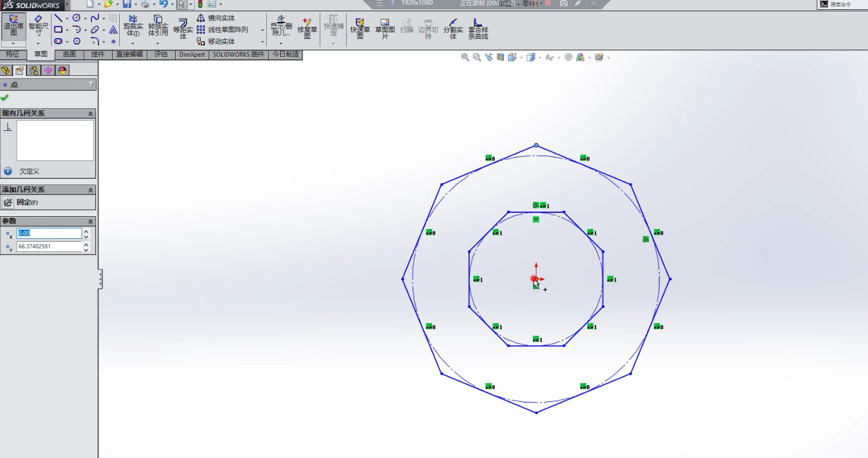
Task: Open the Repair Sketch (修复草图) tool
Action: 307,28
